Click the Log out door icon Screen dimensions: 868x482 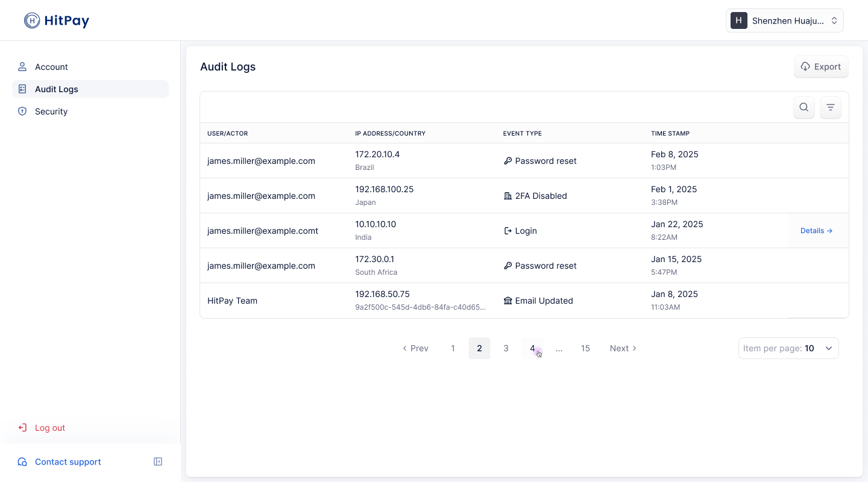coord(22,428)
